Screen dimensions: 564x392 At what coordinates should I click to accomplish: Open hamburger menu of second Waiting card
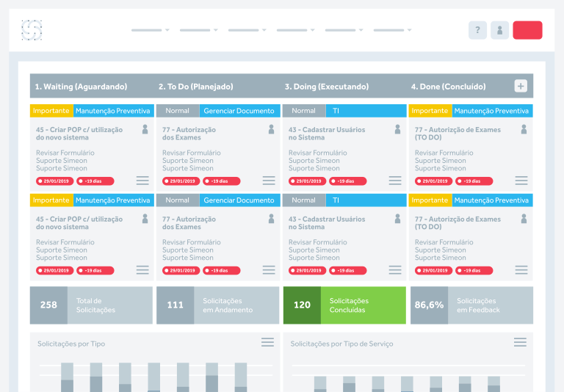tap(142, 270)
